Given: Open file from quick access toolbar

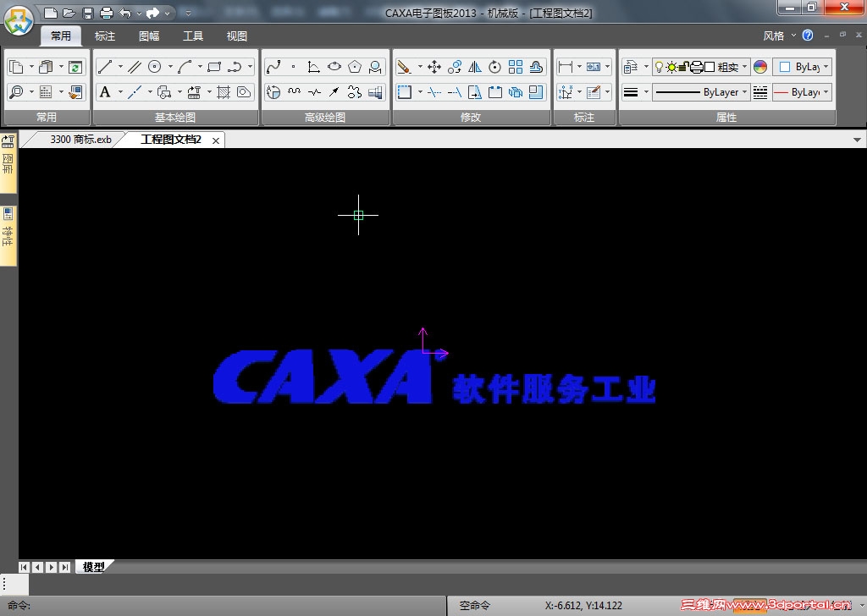Looking at the screenshot, I should coord(69,13).
